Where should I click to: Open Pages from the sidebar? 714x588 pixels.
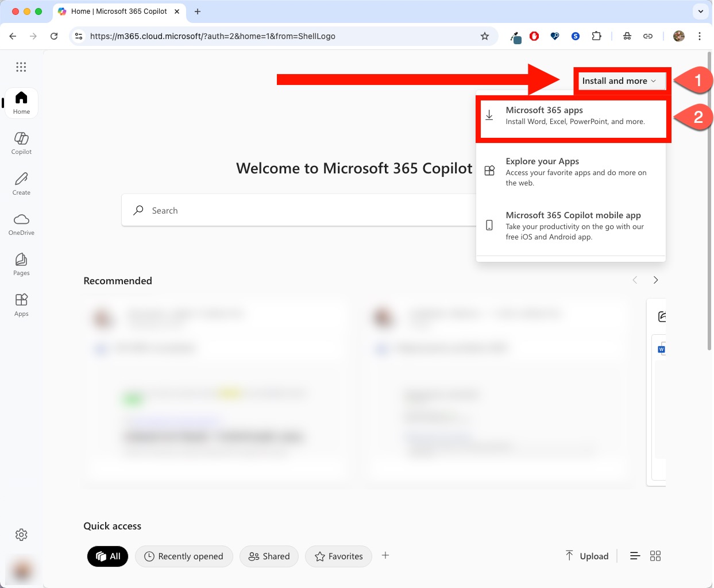click(x=21, y=264)
